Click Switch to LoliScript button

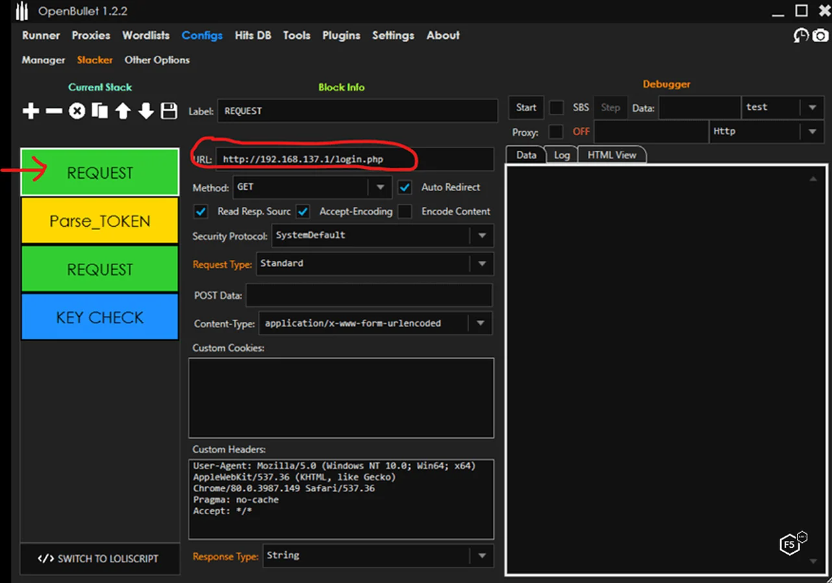pos(99,558)
